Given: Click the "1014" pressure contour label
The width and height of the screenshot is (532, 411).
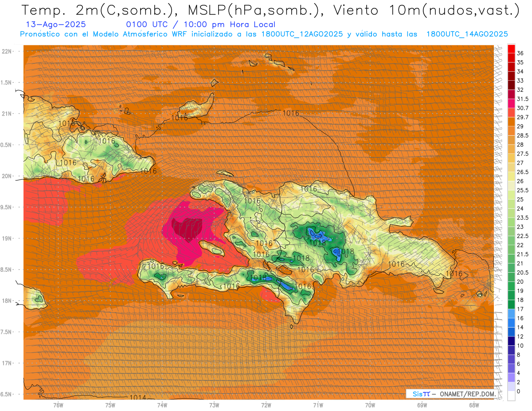Looking at the screenshot, I should click(138, 397).
